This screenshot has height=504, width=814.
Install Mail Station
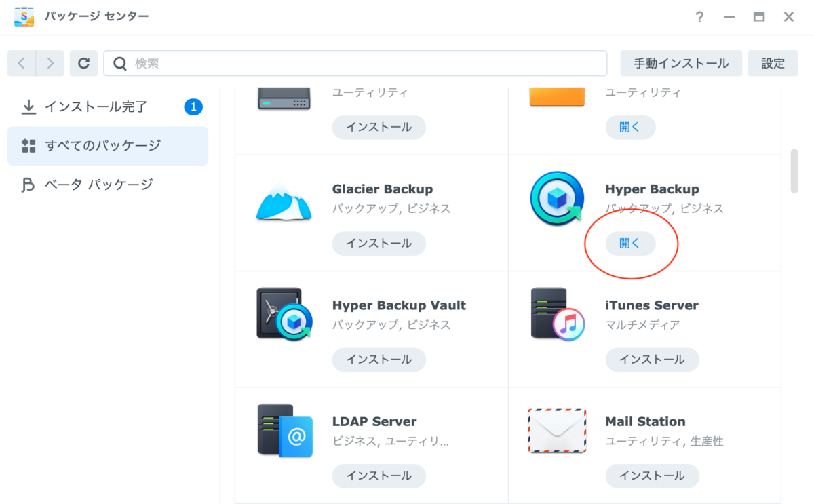pyautogui.click(x=652, y=476)
